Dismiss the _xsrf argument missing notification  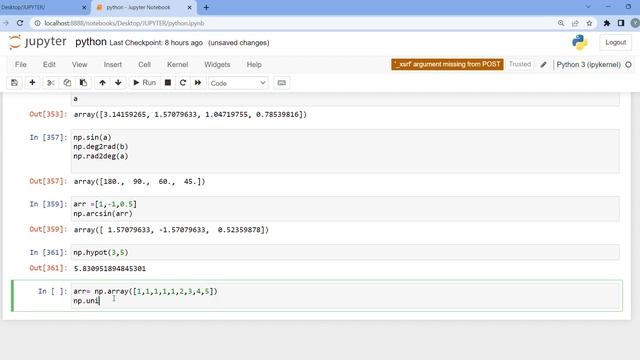447,64
